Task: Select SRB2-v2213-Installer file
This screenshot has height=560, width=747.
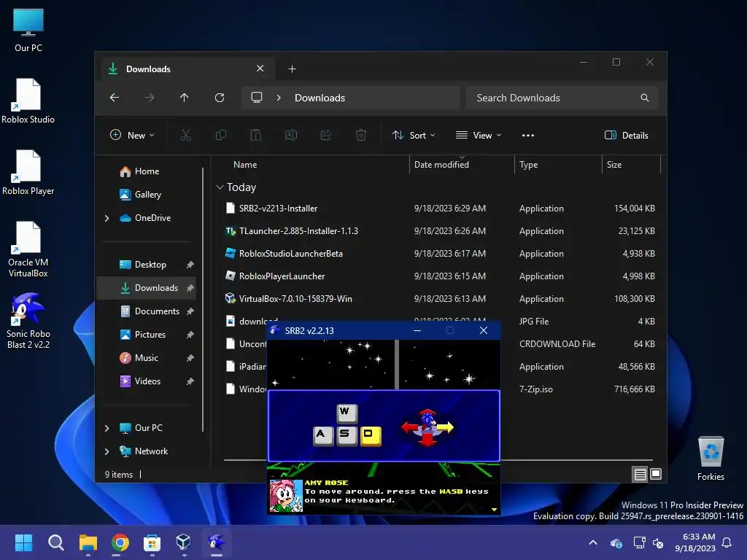Action: tap(278, 209)
